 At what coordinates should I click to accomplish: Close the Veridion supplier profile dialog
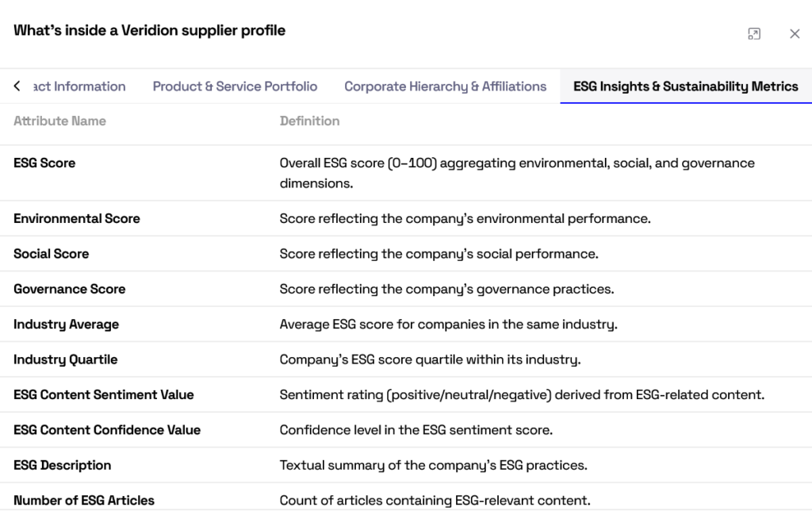click(795, 33)
